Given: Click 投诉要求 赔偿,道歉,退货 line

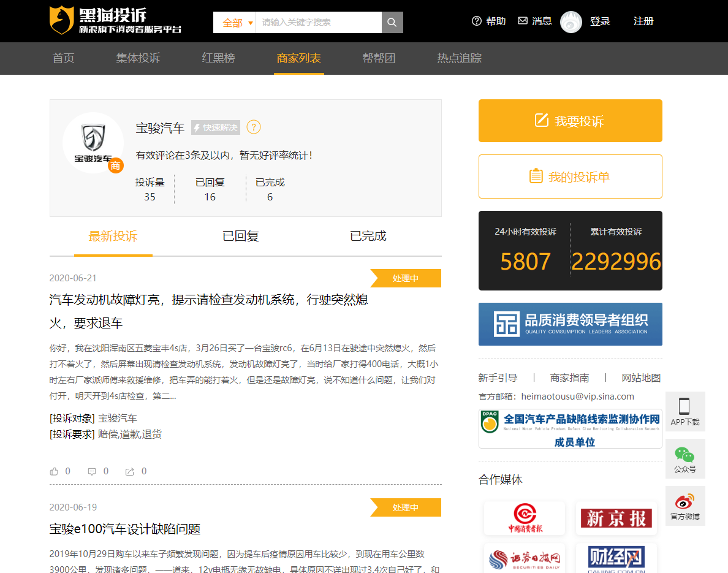Looking at the screenshot, I should [x=105, y=434].
